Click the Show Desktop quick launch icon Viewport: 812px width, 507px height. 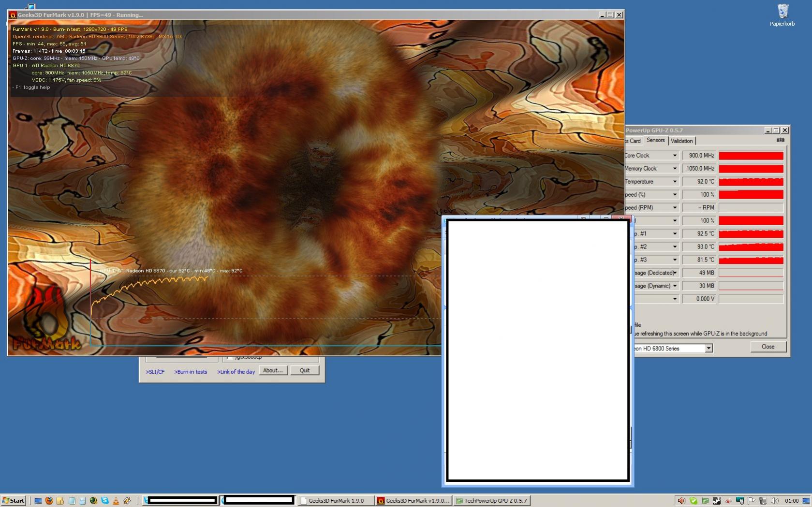tap(38, 501)
